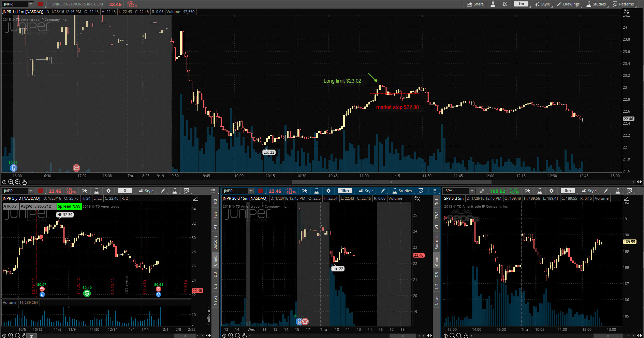Click 15m timeframe button on JNPR chart
Screen dimensions: 644x338
(345, 191)
